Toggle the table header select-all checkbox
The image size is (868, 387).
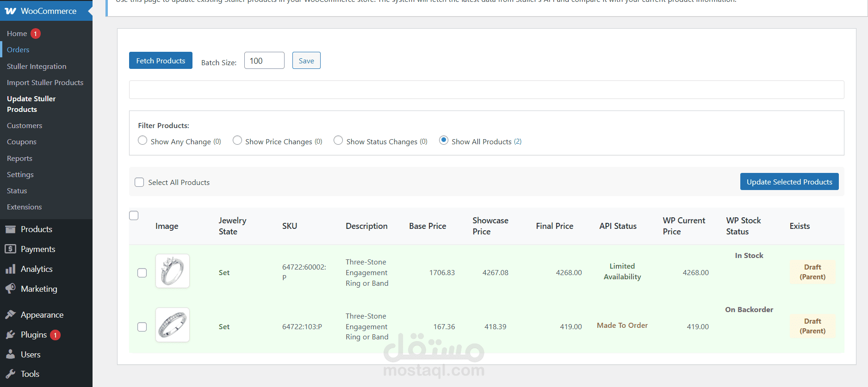click(x=134, y=215)
